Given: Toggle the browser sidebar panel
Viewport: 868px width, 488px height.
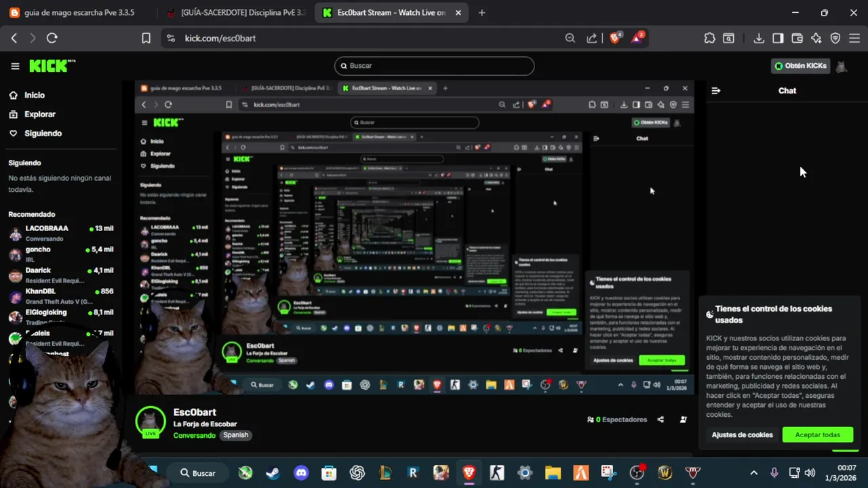Looking at the screenshot, I should coord(778,39).
